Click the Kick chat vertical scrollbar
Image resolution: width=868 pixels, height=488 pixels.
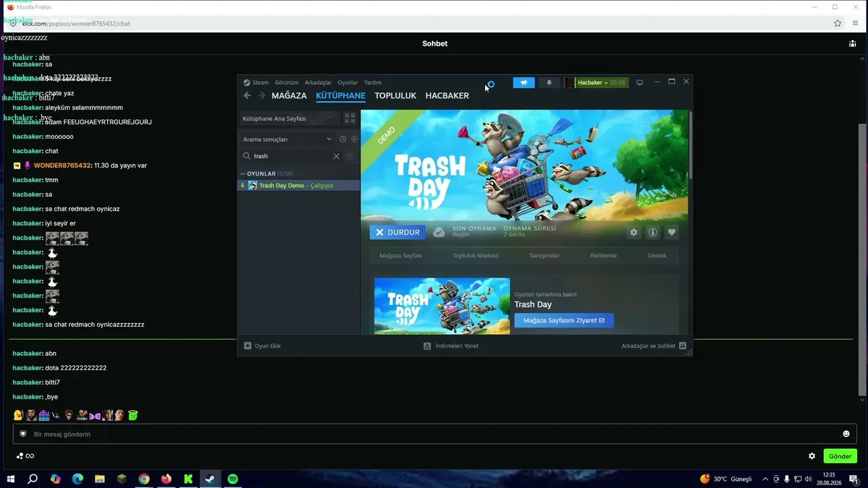862,260
